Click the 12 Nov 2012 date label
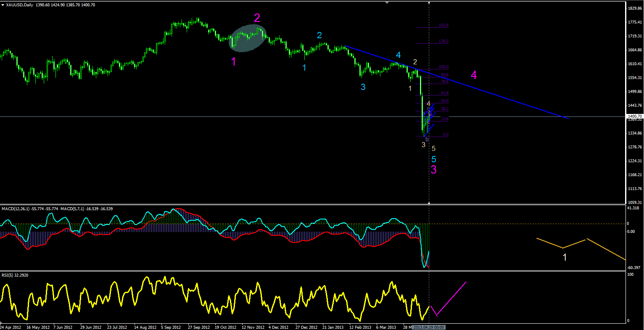This screenshot has width=644, height=330. [x=253, y=327]
